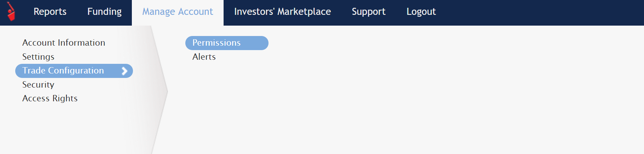Open Access Rights in the side menu

click(x=50, y=98)
